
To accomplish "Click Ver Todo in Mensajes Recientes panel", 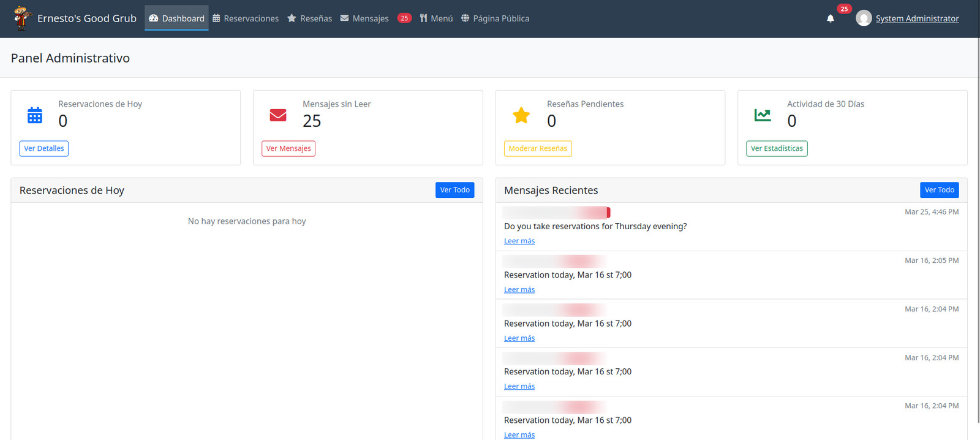I will [x=940, y=190].
